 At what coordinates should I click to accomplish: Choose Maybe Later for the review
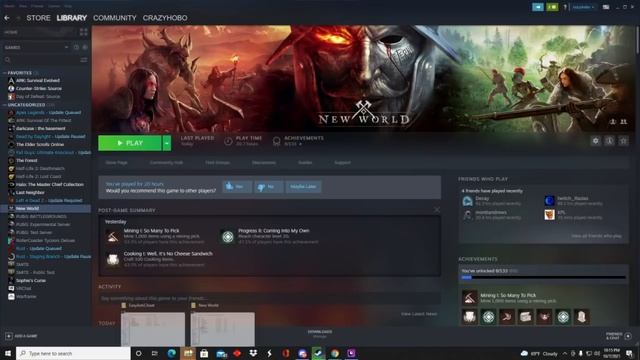303,187
